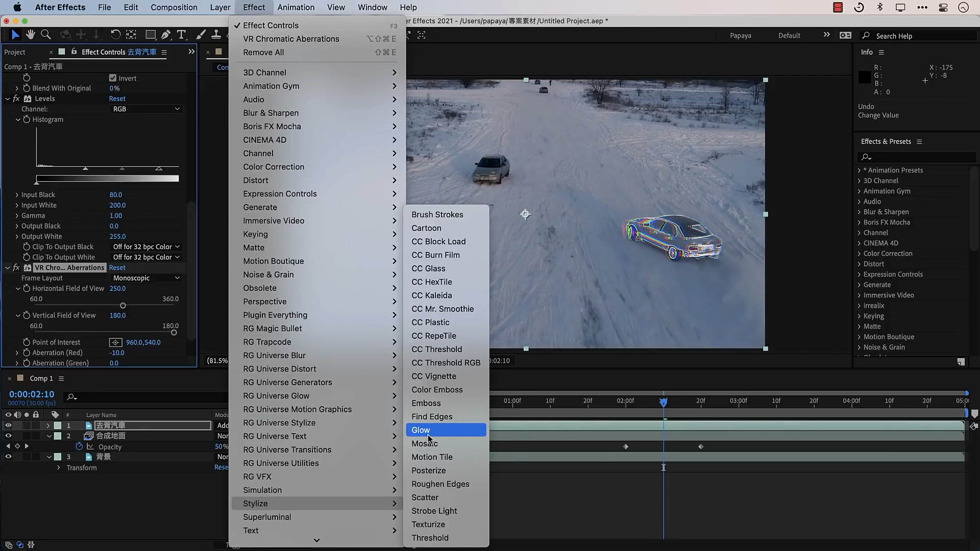
Task: Click the Point of Interest crosshair button
Action: (115, 342)
